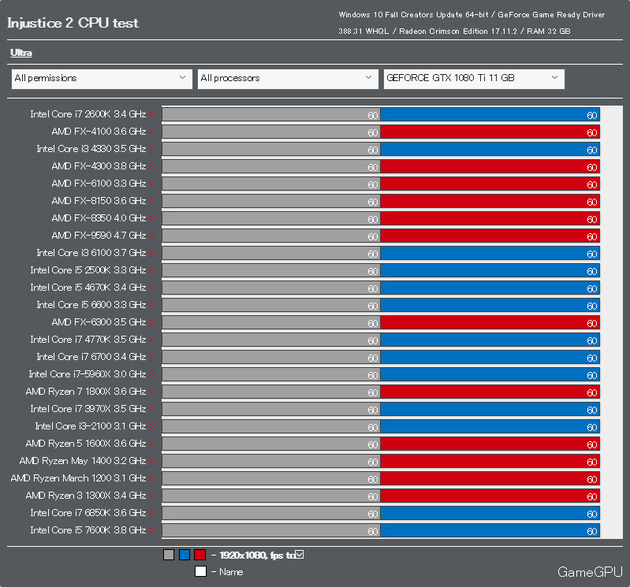Image resolution: width=630 pixels, height=587 pixels.
Task: Click the gray legend color swatch
Action: (x=169, y=555)
